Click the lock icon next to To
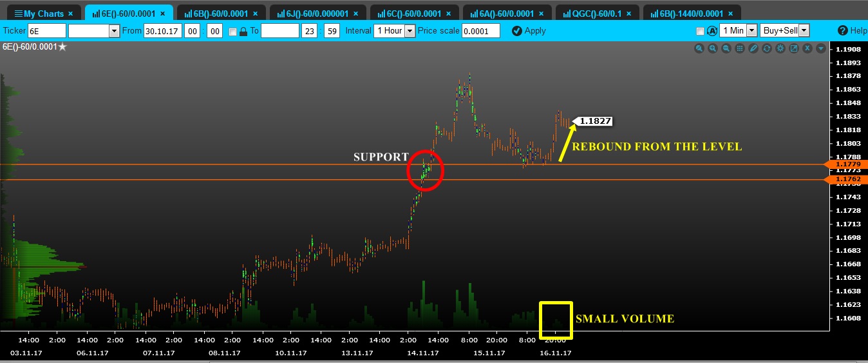This screenshot has height=363, width=868. (x=243, y=31)
